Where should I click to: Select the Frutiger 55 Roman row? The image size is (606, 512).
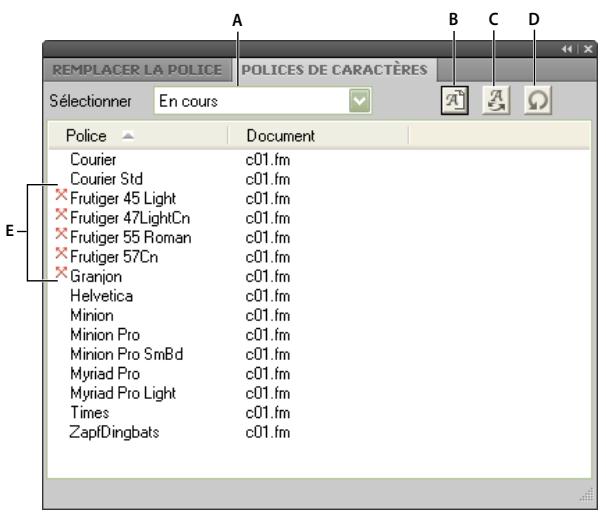(319, 237)
